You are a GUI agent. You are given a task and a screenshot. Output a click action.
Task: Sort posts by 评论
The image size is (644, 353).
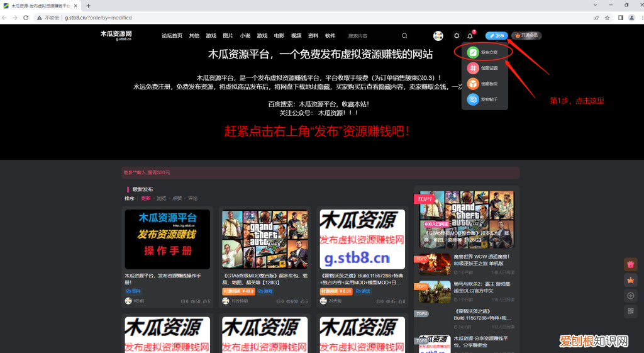coord(192,198)
